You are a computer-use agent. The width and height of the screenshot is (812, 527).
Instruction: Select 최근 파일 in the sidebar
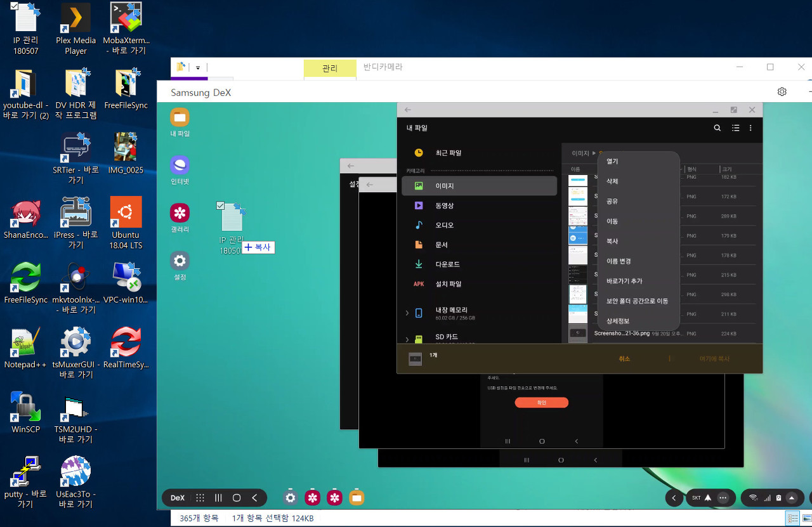coord(479,153)
